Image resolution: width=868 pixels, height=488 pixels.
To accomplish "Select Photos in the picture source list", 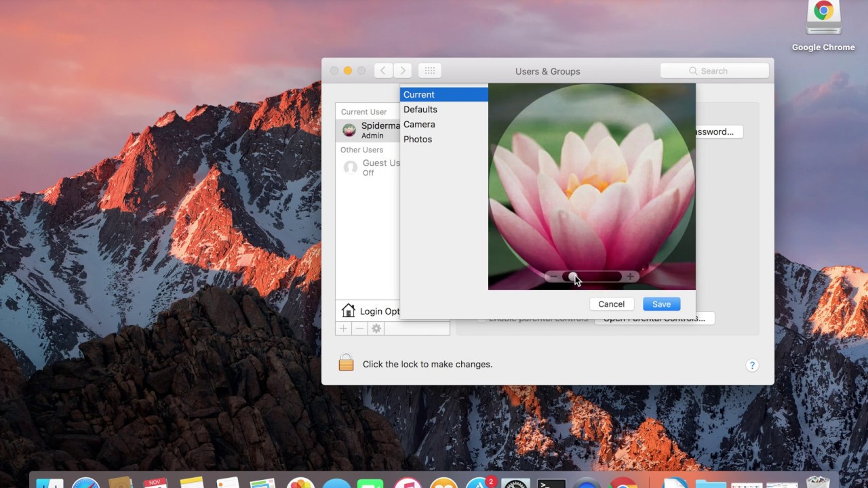I will pos(444,139).
